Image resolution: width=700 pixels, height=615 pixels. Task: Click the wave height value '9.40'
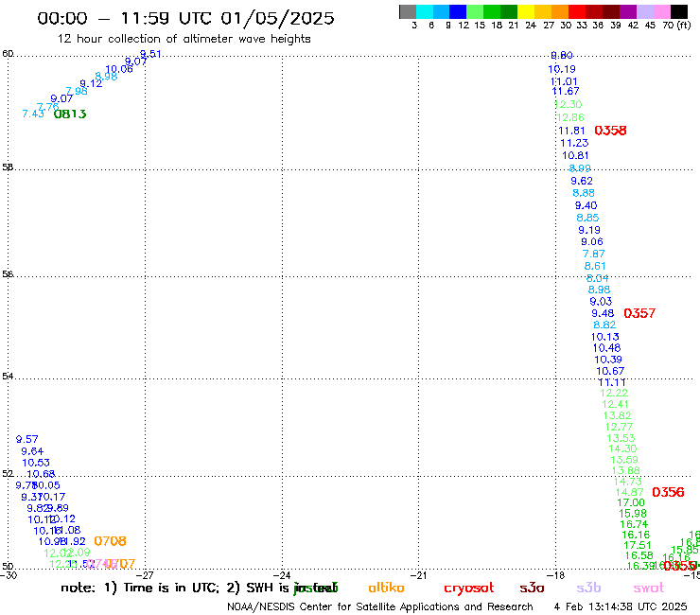coord(586,205)
